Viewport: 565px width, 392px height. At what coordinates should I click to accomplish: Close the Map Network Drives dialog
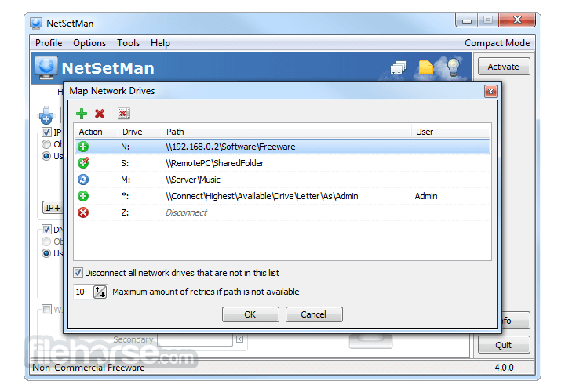490,92
